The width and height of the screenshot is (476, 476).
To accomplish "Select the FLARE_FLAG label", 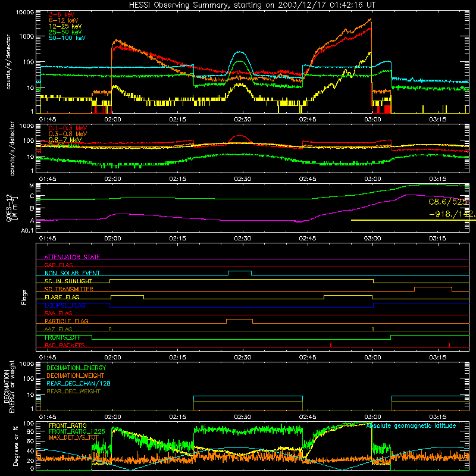I will [62, 297].
